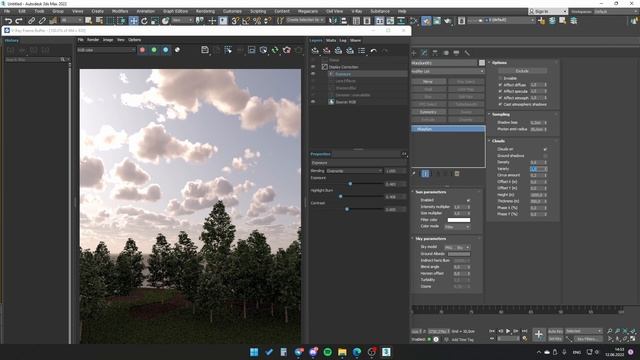Image resolution: width=640 pixels, height=360 pixels.
Task: Save the rendered image from frame buffer
Action: point(205,50)
